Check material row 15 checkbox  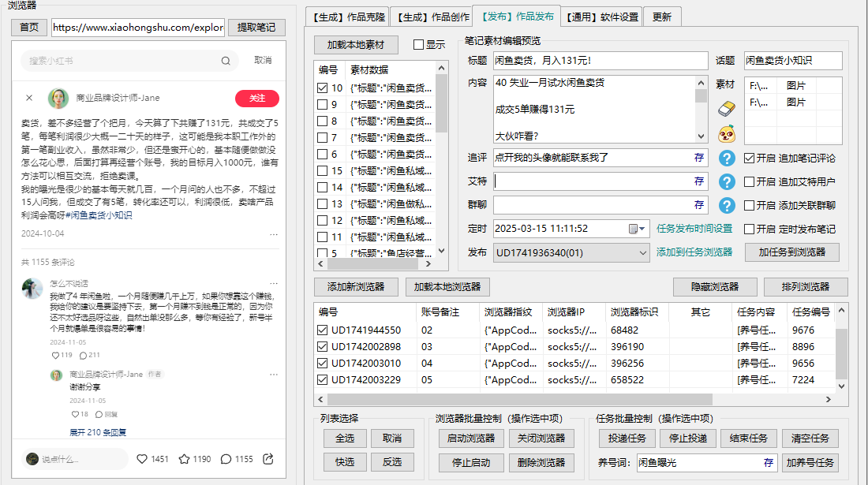[323, 171]
